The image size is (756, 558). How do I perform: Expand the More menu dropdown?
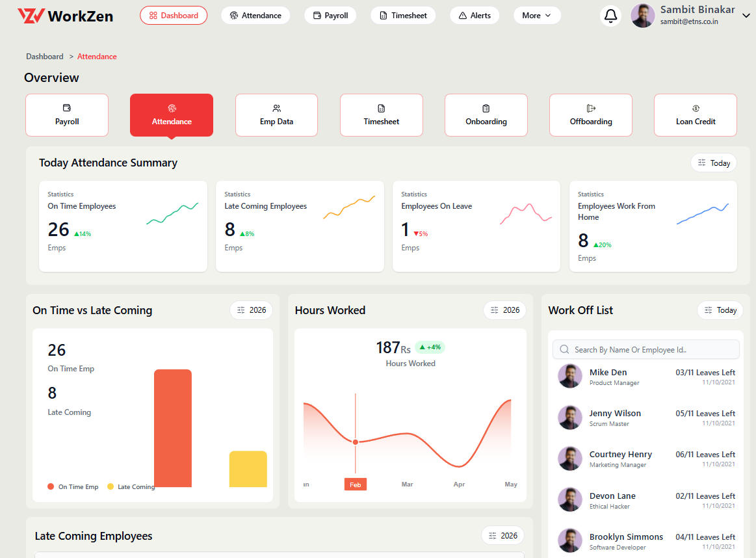pyautogui.click(x=537, y=16)
